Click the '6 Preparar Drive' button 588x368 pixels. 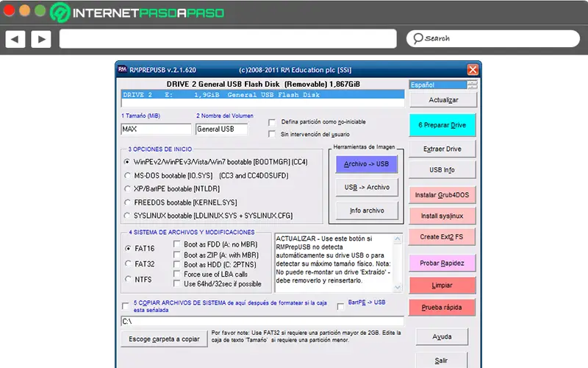pyautogui.click(x=442, y=125)
